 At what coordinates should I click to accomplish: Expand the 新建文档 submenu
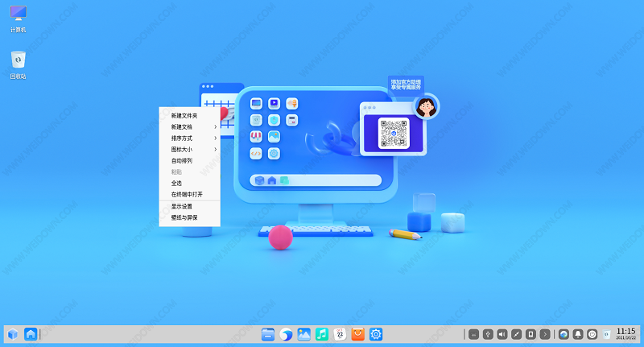189,126
